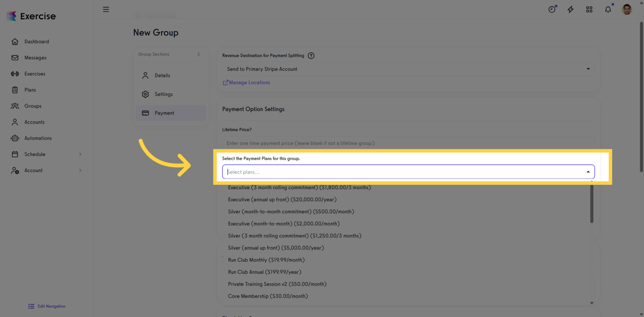
Task: Open notifications via the bell icon
Action: tap(608, 9)
